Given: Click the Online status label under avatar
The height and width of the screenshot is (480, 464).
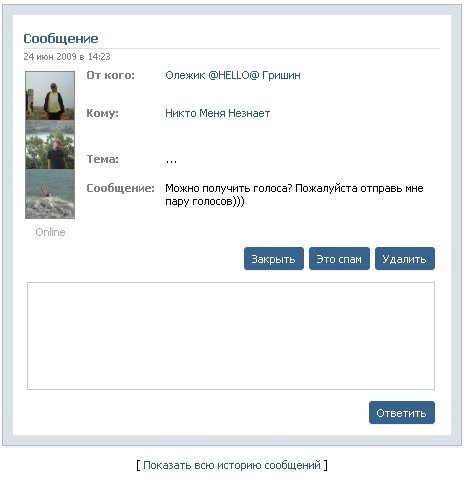Looking at the screenshot, I should pos(50,232).
